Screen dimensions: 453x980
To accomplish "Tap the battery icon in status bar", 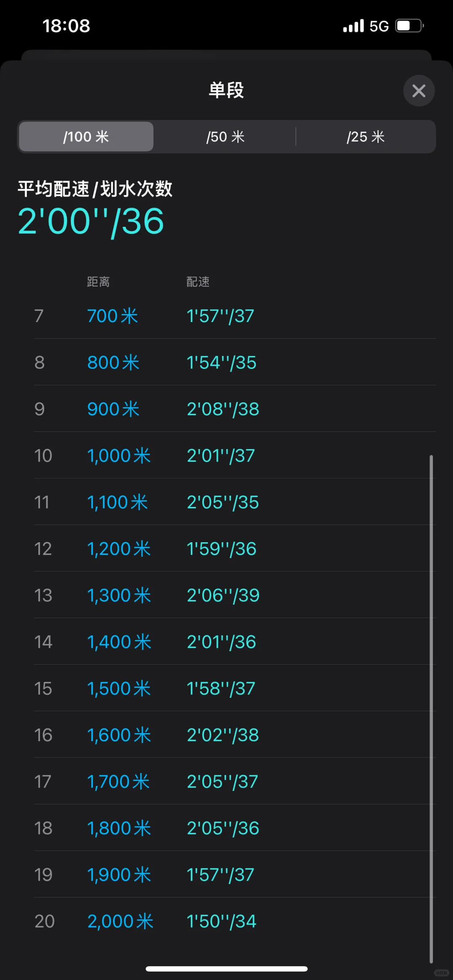I will [x=409, y=26].
